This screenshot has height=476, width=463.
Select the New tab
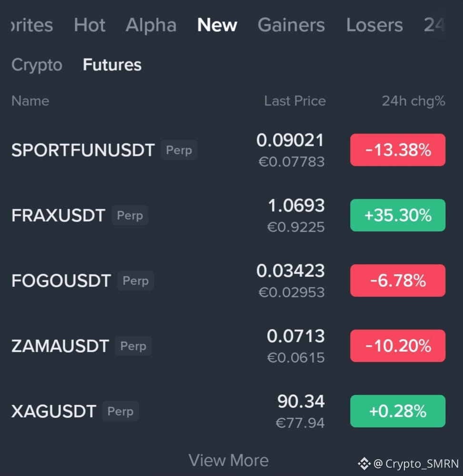pos(217,25)
